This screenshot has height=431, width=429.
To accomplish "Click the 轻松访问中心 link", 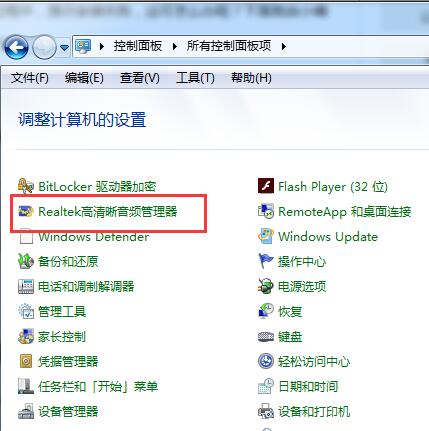I will 314,362.
